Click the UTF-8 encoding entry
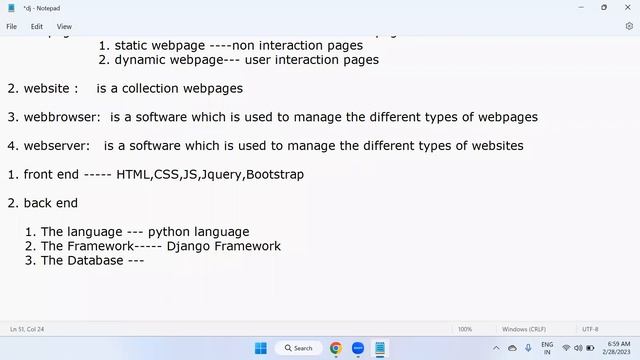This screenshot has height=360, width=640. point(590,329)
